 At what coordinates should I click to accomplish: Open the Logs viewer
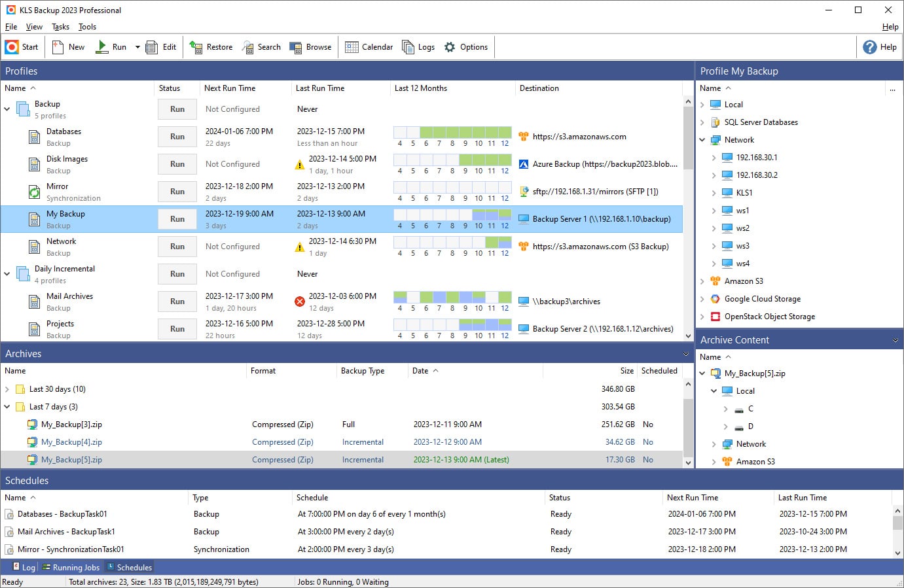pyautogui.click(x=418, y=46)
